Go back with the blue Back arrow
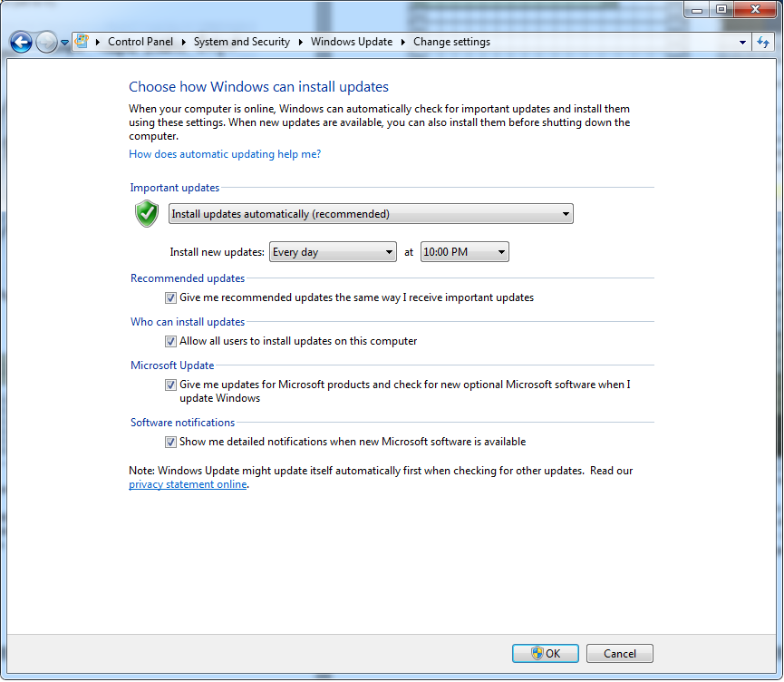The height and width of the screenshot is (682, 784). click(21, 42)
